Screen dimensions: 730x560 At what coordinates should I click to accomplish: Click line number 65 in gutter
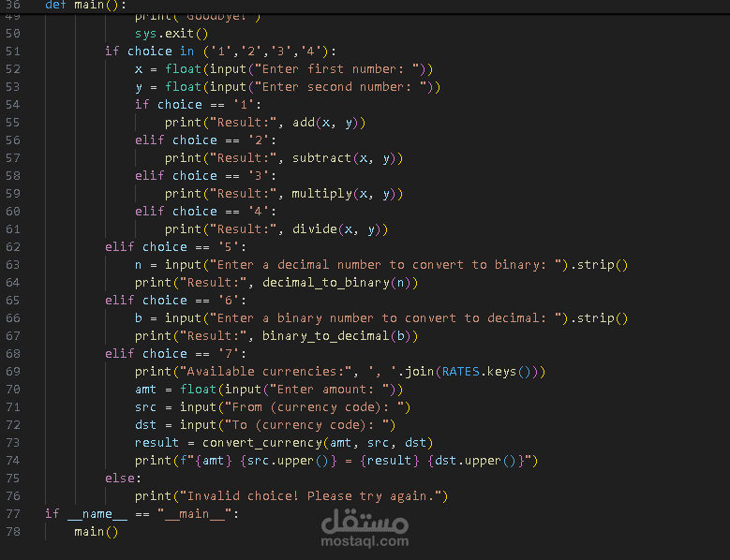point(13,301)
